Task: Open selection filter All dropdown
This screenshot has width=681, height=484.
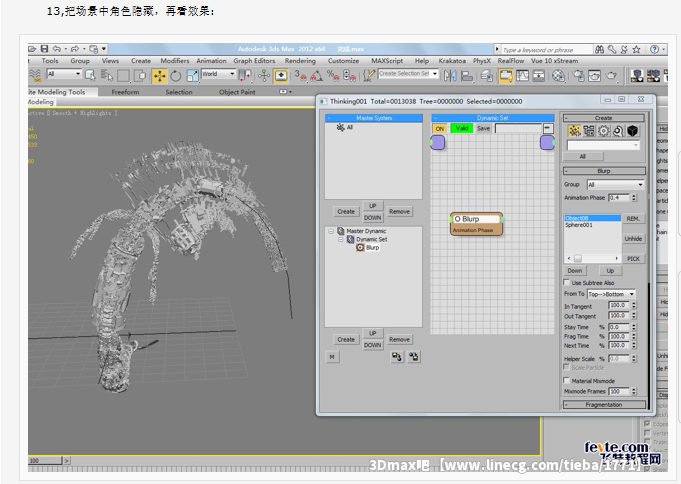Action: 63,74
